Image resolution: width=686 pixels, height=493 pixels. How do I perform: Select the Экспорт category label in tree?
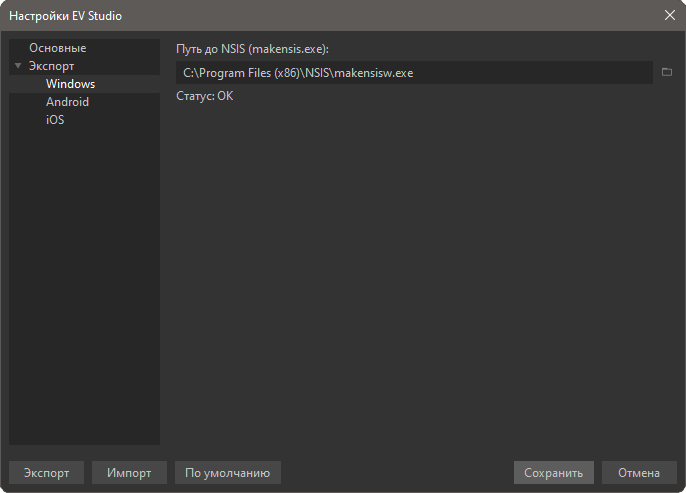51,66
